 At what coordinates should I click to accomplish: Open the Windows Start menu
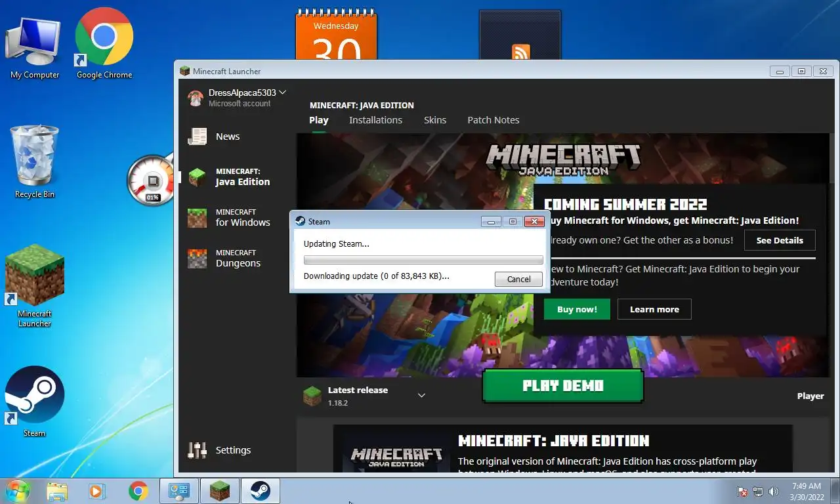click(18, 491)
